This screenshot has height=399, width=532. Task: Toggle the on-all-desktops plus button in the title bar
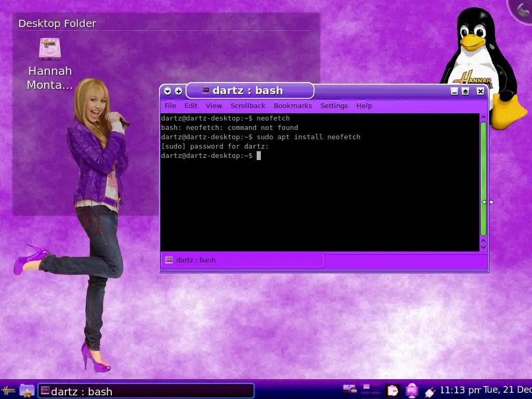point(179,91)
